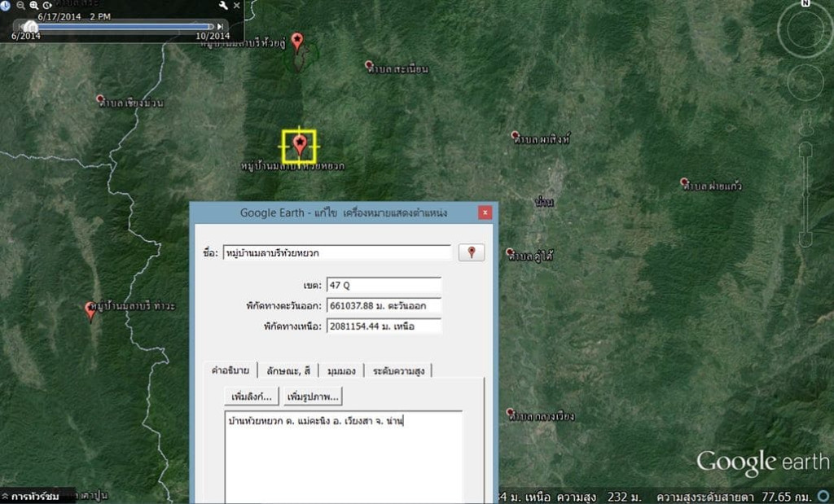
Task: Click the move joystick ring
Action: (805, 83)
